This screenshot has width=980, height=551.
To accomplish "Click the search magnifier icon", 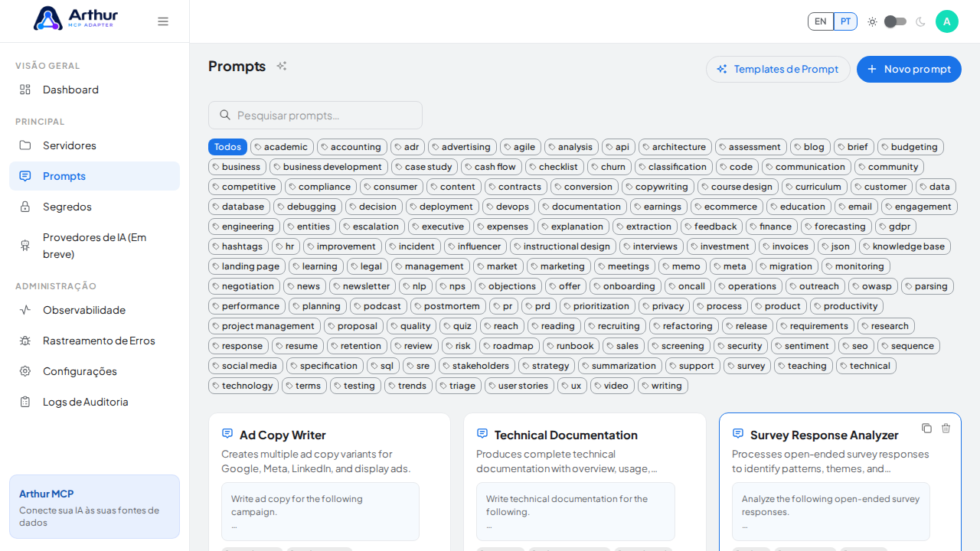I will point(225,115).
